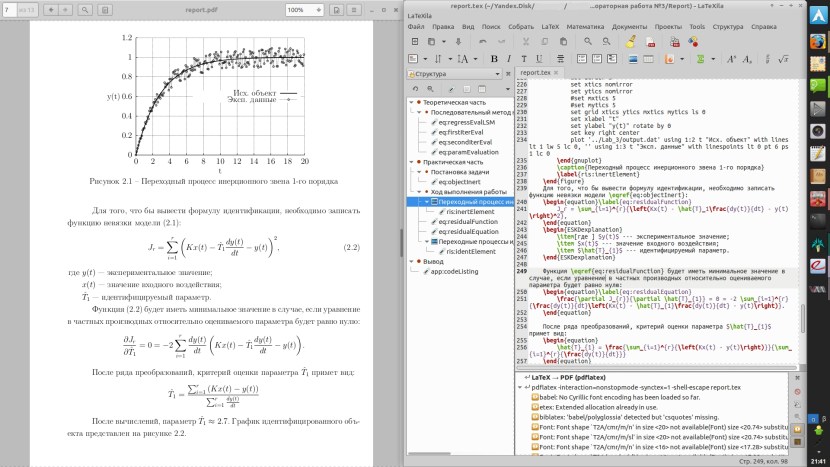Collapse the Практическая часть tree node
The width and height of the screenshot is (830, 467).
[x=412, y=162]
